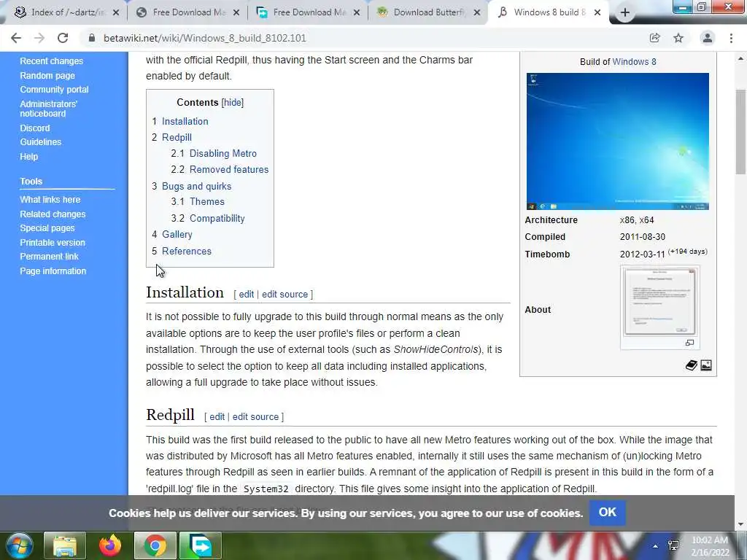Open the Chrome profile avatar
This screenshot has height=560, width=747.
pos(708,38)
